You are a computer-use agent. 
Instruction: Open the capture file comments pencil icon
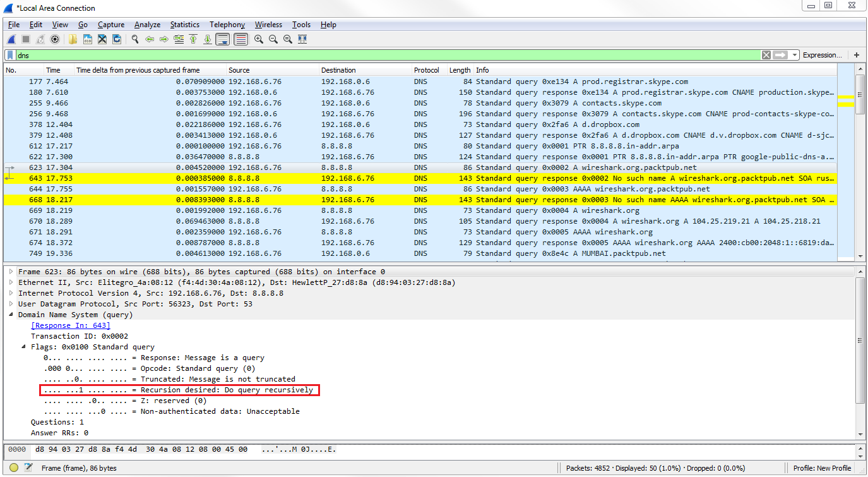click(x=28, y=468)
